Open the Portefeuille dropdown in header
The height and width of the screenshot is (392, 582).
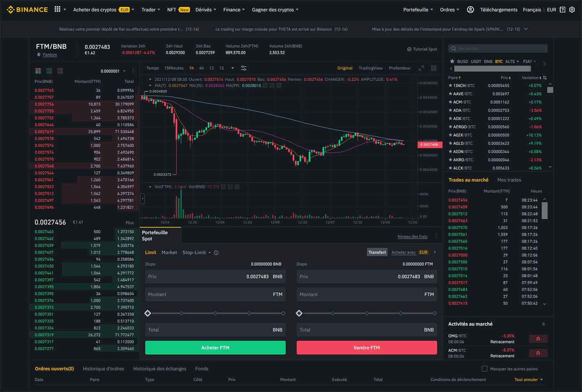(x=418, y=10)
